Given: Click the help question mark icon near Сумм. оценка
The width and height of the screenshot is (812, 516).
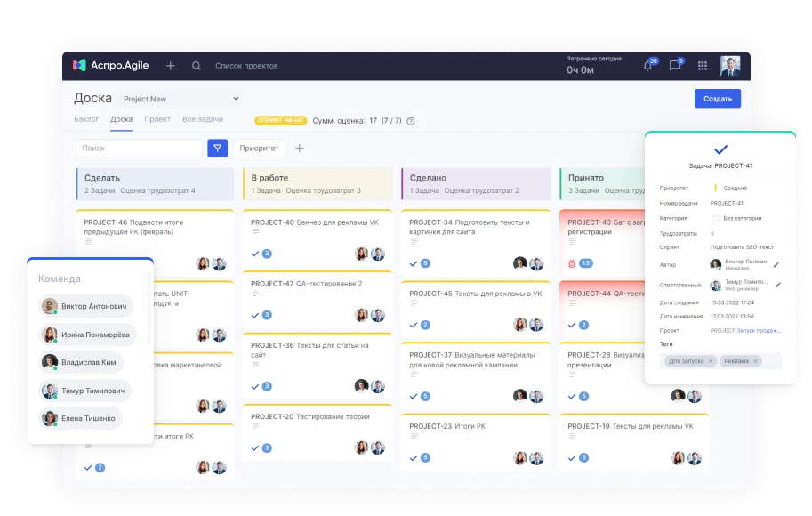Looking at the screenshot, I should (x=411, y=121).
